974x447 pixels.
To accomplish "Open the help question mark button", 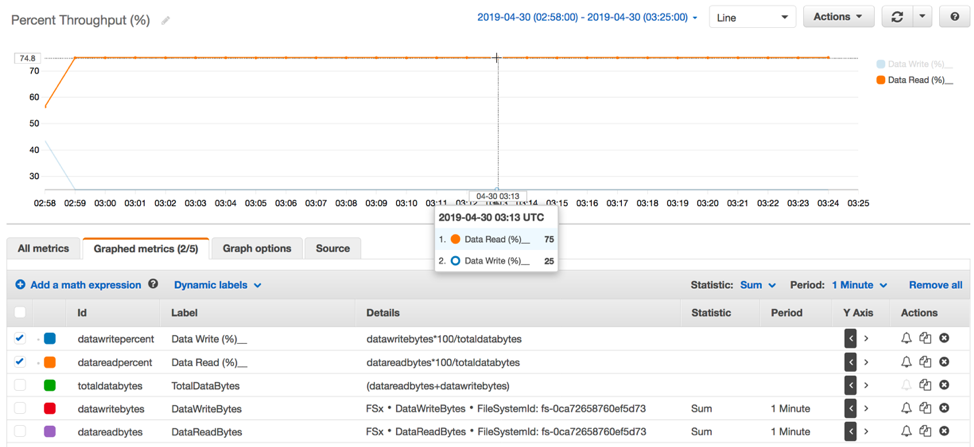I will click(955, 17).
